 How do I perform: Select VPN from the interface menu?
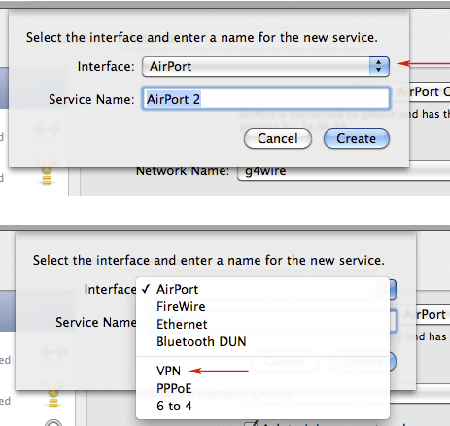pyautogui.click(x=263, y=371)
